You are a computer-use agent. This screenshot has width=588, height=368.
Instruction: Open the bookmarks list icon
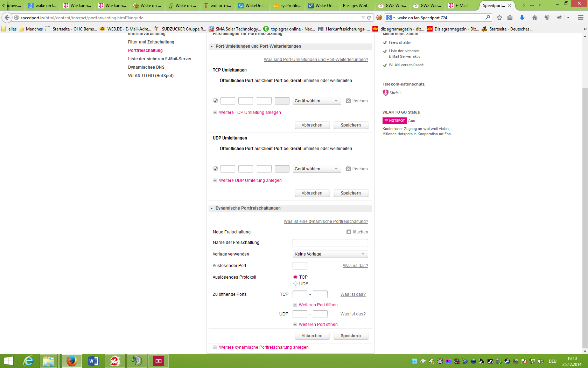tap(510, 18)
